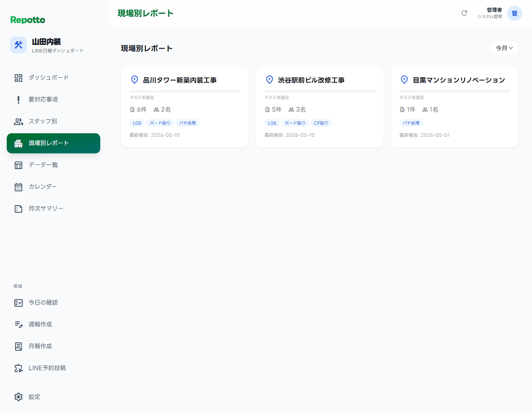Open 渋谷駅前ビル改修工事 card title
532x412 pixels.
[311, 80]
